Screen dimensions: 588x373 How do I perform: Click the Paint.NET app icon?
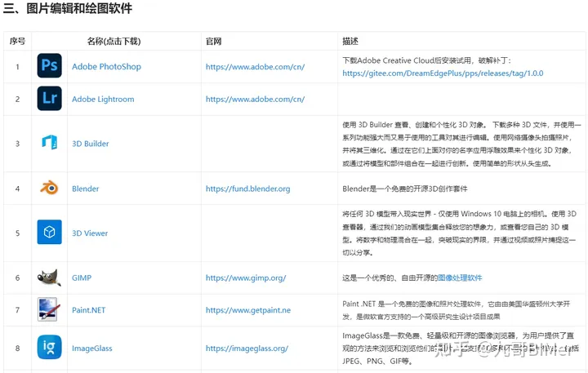click(49, 309)
